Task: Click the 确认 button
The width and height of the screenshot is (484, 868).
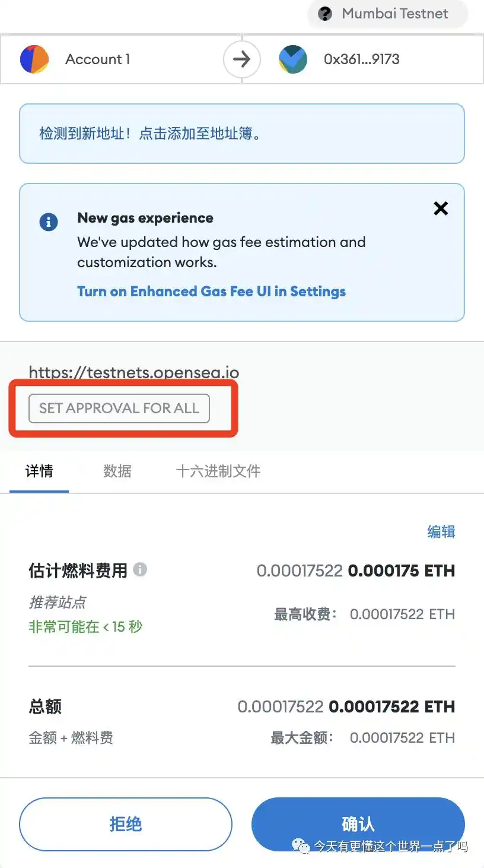Action: pyautogui.click(x=358, y=824)
